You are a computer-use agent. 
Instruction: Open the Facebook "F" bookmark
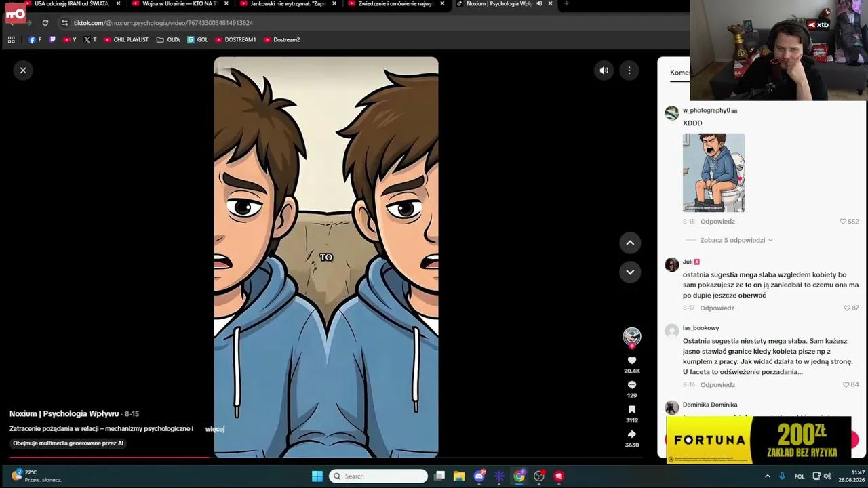pyautogui.click(x=35, y=40)
